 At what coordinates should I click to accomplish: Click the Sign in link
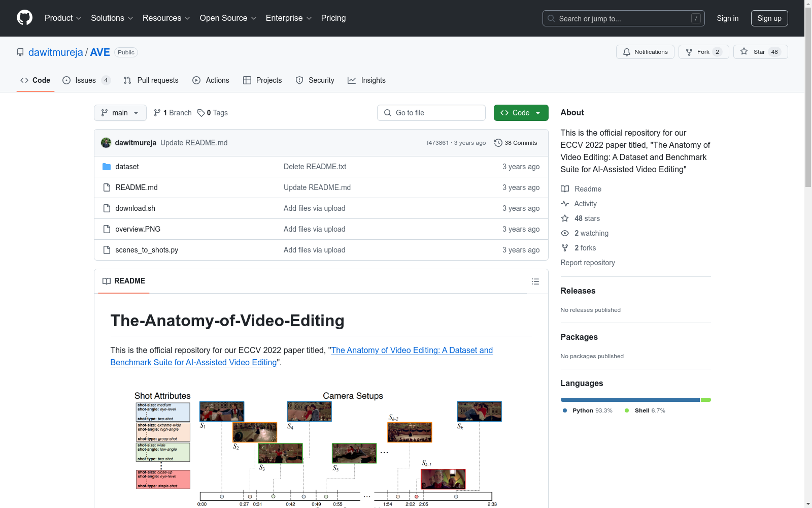point(728,18)
